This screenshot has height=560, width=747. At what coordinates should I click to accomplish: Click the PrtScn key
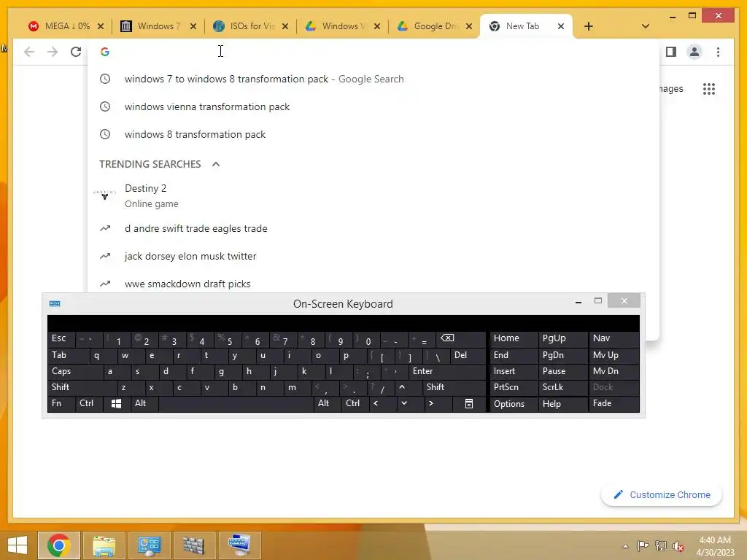point(514,388)
